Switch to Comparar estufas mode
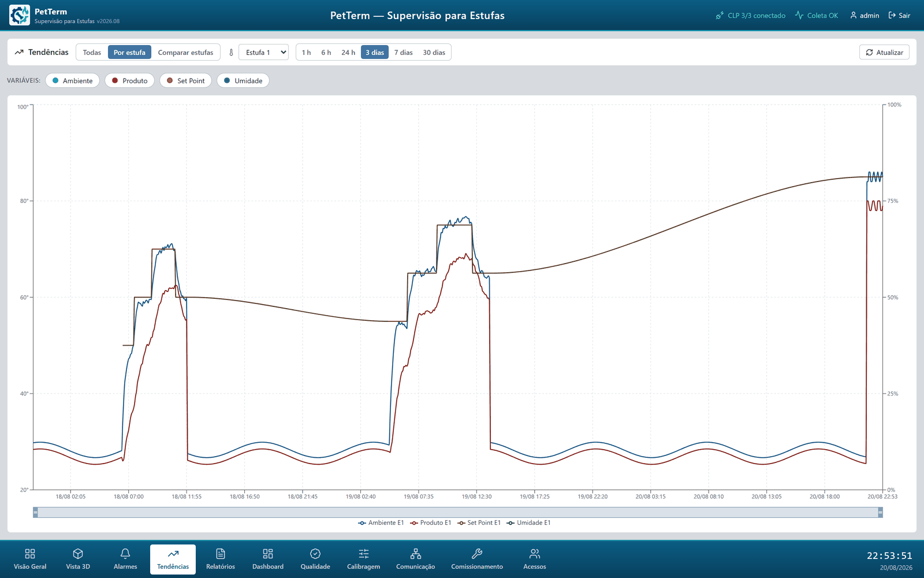This screenshot has width=924, height=578. [x=185, y=53]
